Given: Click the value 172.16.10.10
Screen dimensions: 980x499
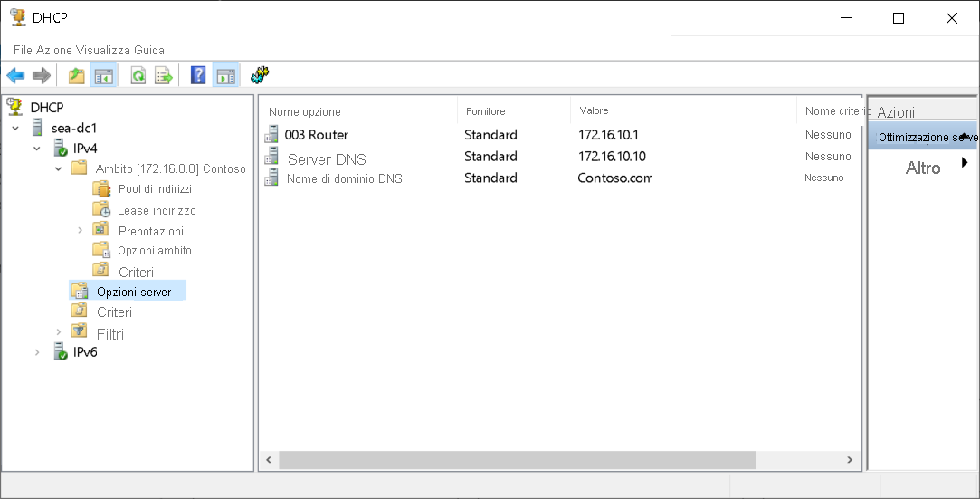Looking at the screenshot, I should (x=612, y=157).
